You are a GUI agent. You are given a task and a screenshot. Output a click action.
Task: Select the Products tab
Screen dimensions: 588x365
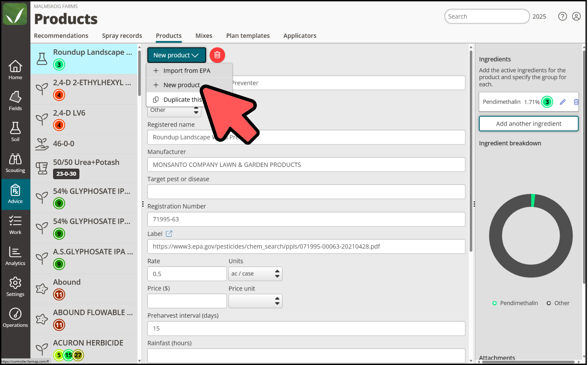pyautogui.click(x=169, y=35)
